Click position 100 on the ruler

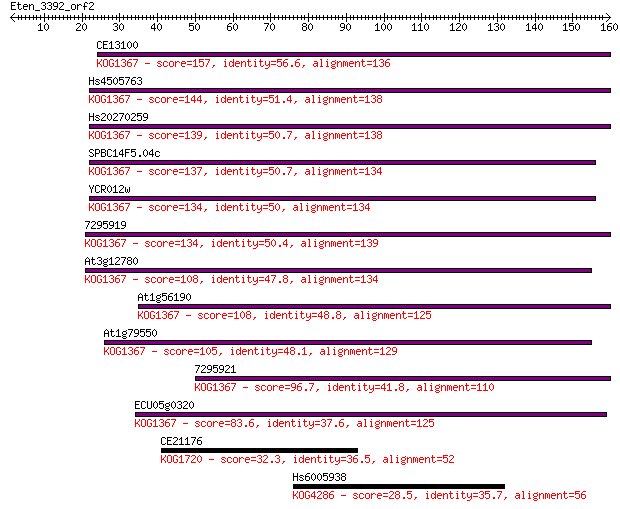383,27
